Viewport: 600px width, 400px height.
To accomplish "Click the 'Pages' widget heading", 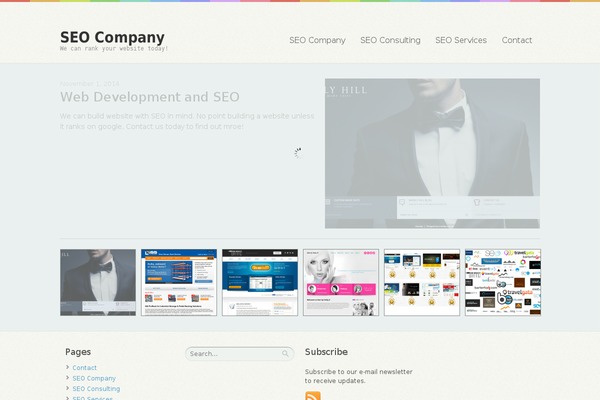I will click(78, 352).
